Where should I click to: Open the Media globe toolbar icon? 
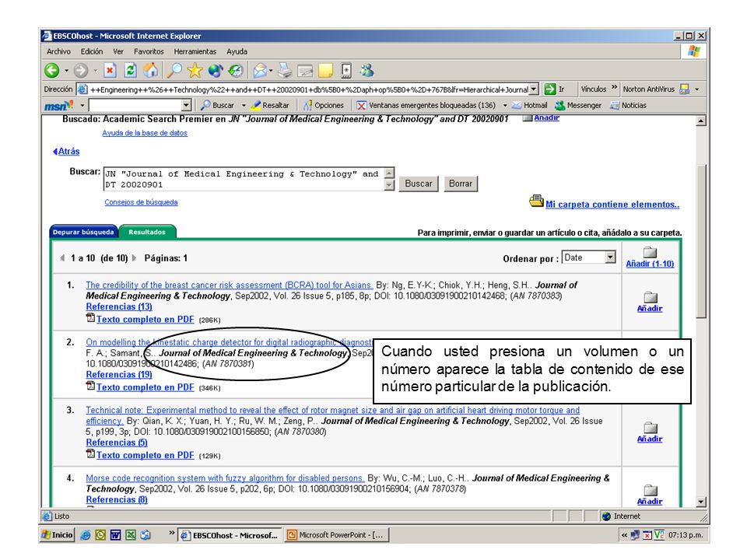click(216, 71)
